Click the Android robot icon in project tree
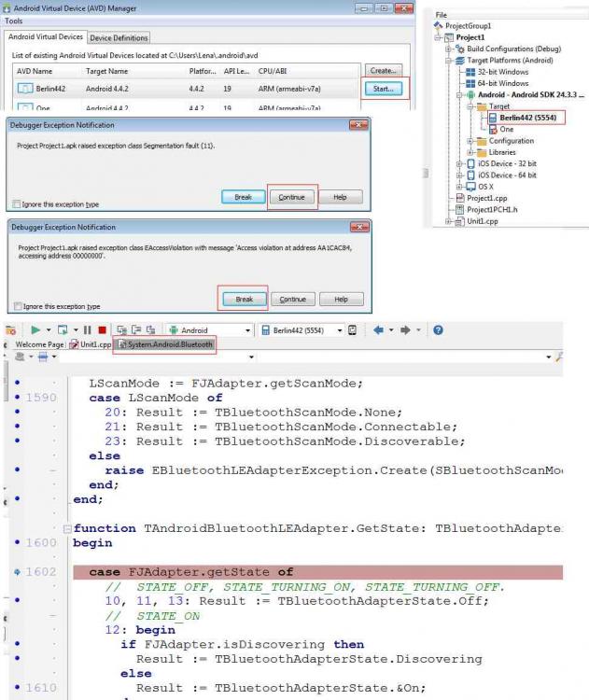The image size is (589, 700). pos(470,94)
